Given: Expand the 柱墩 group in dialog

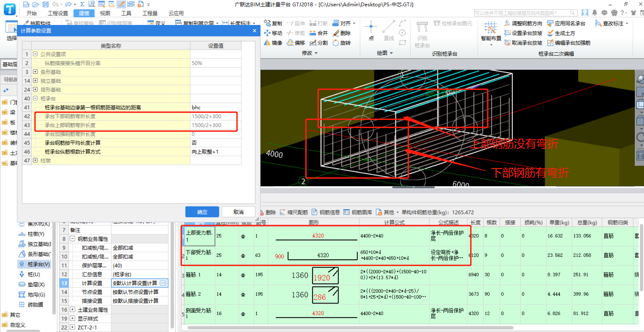Looking at the screenshot, I should [35, 160].
